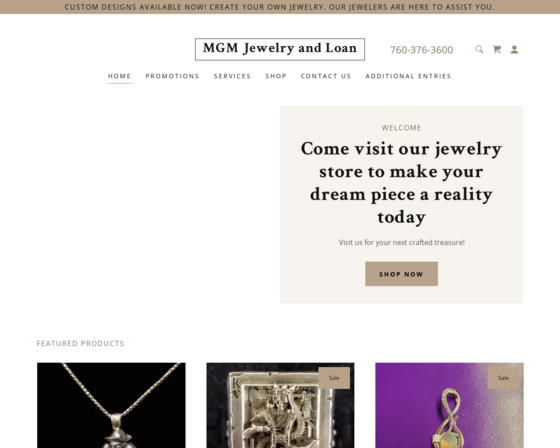Open the shopping cart icon
The width and height of the screenshot is (560, 448).
click(x=497, y=49)
